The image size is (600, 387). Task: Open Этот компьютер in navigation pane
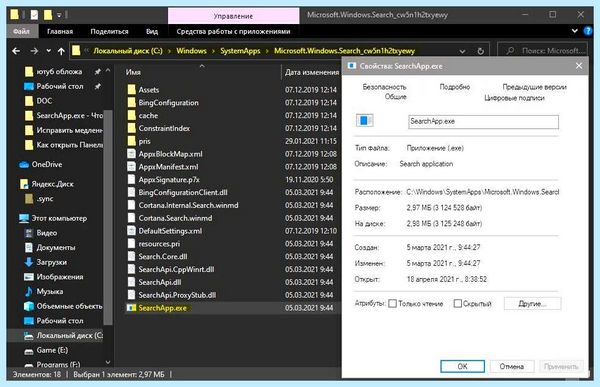(59, 218)
